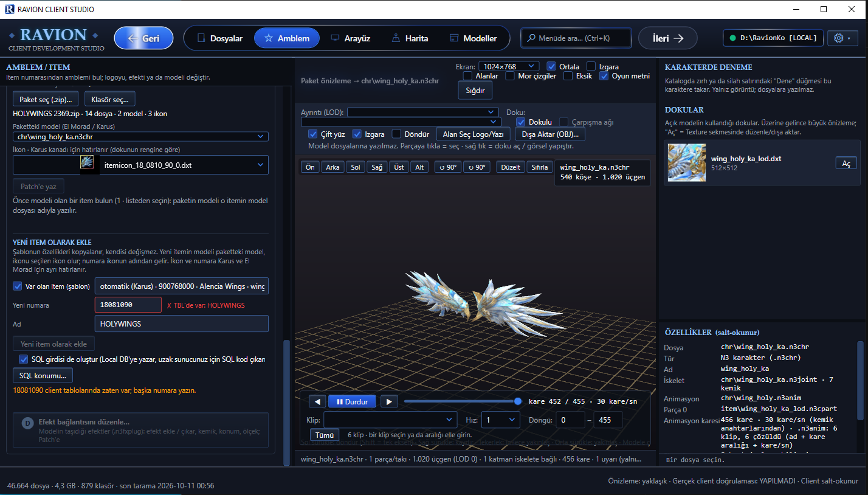The width and height of the screenshot is (868, 495).
Task: Click the Paket seç (.zip)... button
Action: [46, 99]
